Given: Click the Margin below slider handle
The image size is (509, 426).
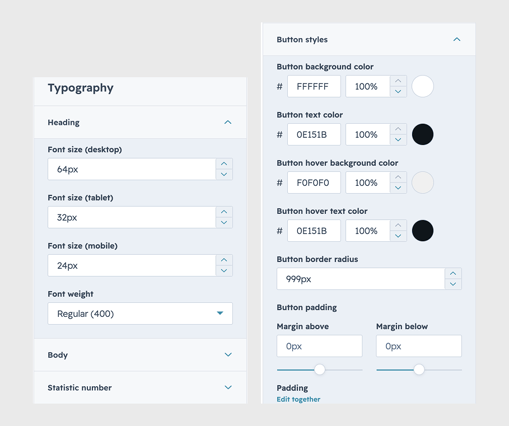Looking at the screenshot, I should [419, 369].
